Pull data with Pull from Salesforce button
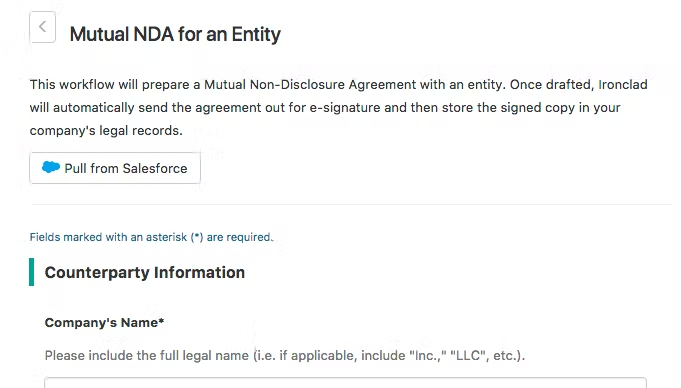This screenshot has width=681, height=388. (x=115, y=168)
